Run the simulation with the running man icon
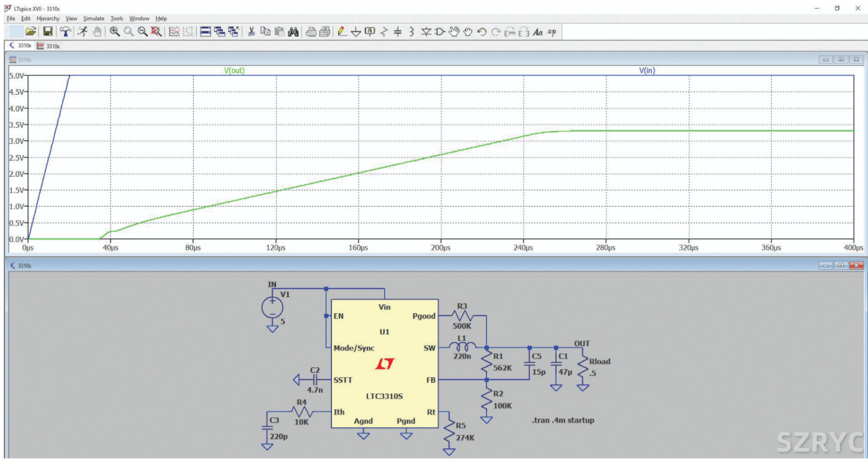The height and width of the screenshot is (459, 868). pyautogui.click(x=82, y=32)
